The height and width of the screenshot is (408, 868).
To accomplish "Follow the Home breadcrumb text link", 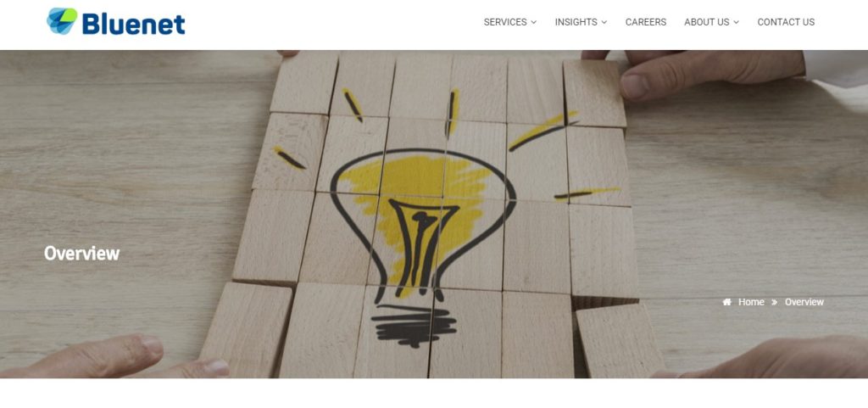I will pos(751,302).
